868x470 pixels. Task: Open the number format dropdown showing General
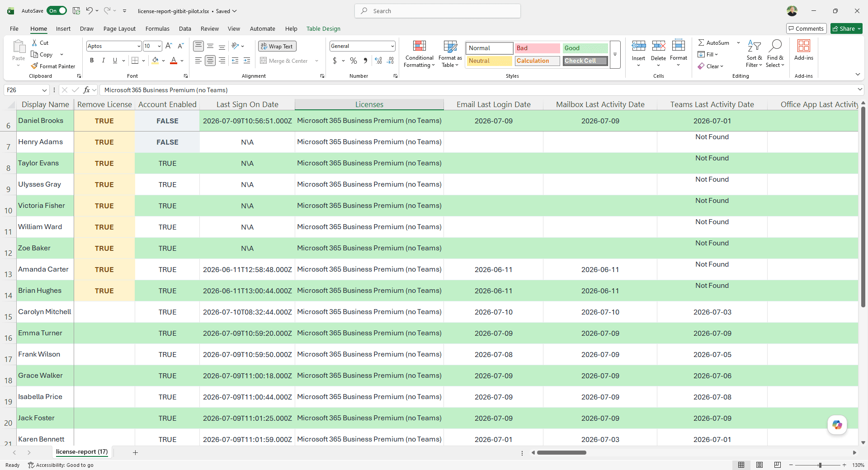[392, 46]
